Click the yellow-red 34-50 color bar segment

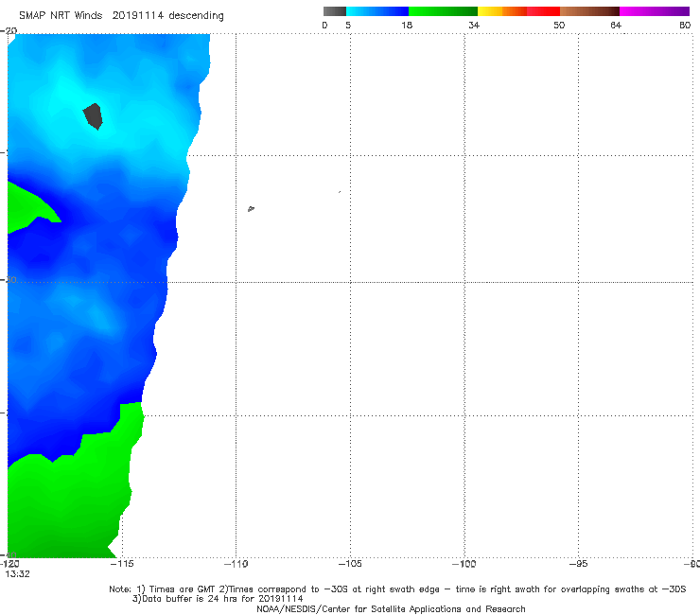pos(518,11)
